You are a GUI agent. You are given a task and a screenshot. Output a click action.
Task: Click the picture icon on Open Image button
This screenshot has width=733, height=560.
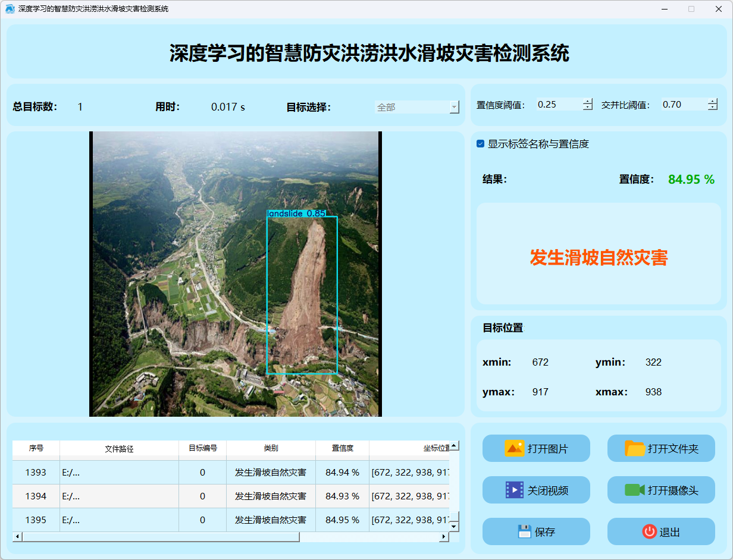pyautogui.click(x=514, y=448)
